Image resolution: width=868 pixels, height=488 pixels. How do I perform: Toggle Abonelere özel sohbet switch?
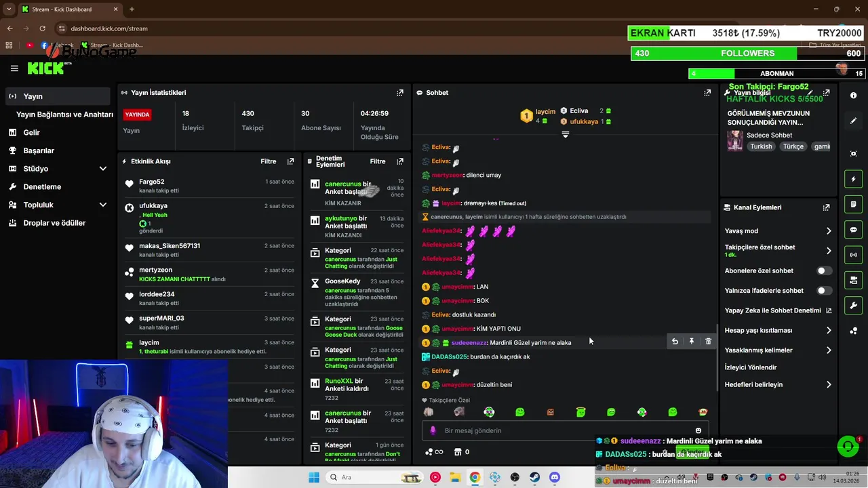(x=824, y=270)
